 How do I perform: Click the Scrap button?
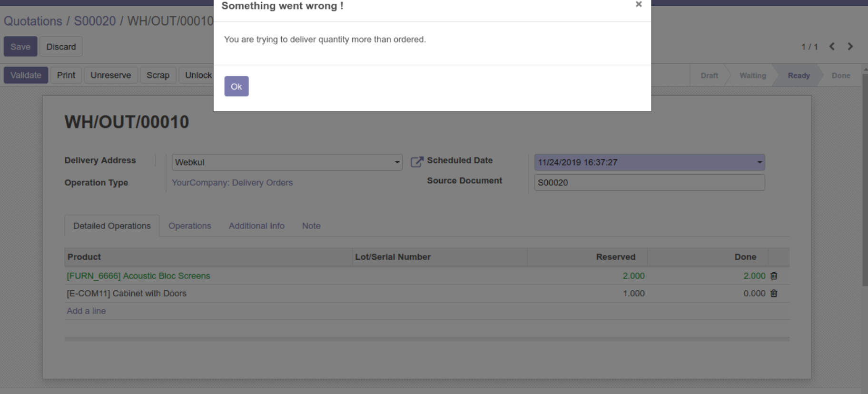(x=158, y=75)
